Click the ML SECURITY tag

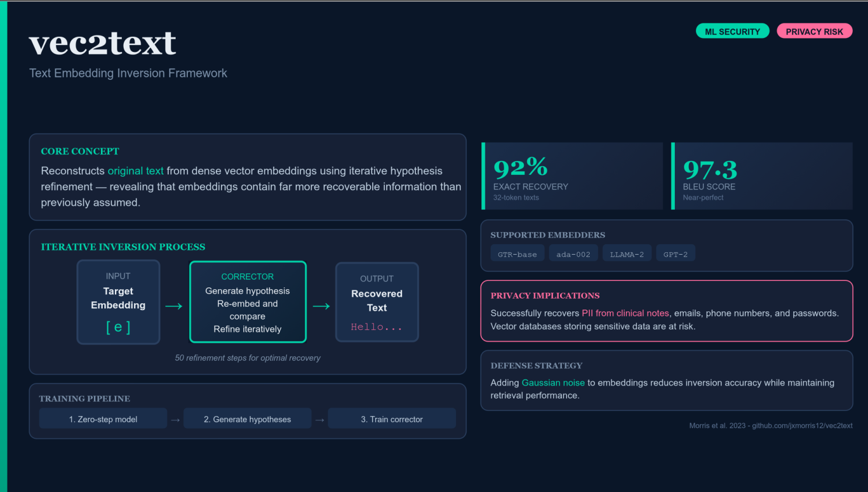[732, 31]
